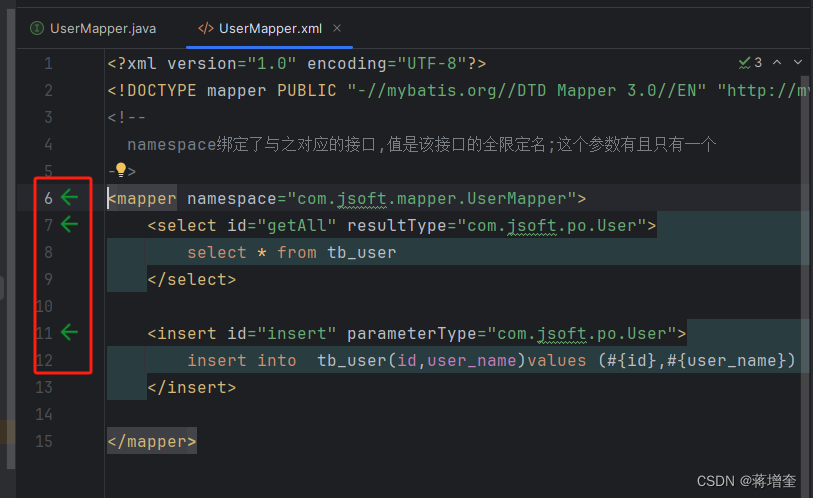Click the closing </insert> tag
This screenshot has width=813, height=498.
pos(192,388)
